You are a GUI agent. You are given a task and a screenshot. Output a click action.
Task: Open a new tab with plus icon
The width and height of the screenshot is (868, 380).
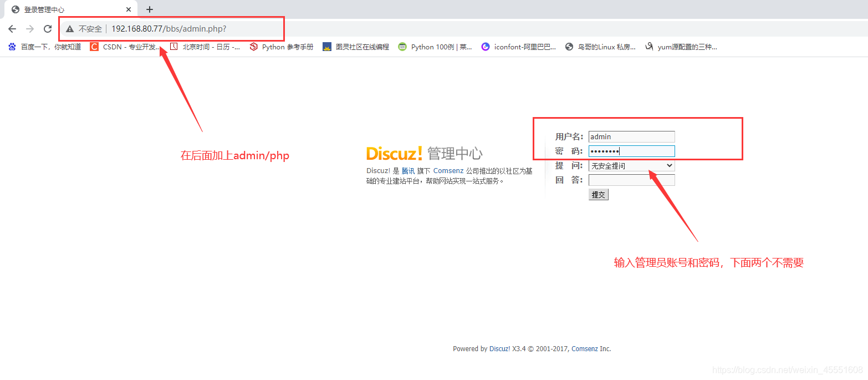click(x=150, y=9)
